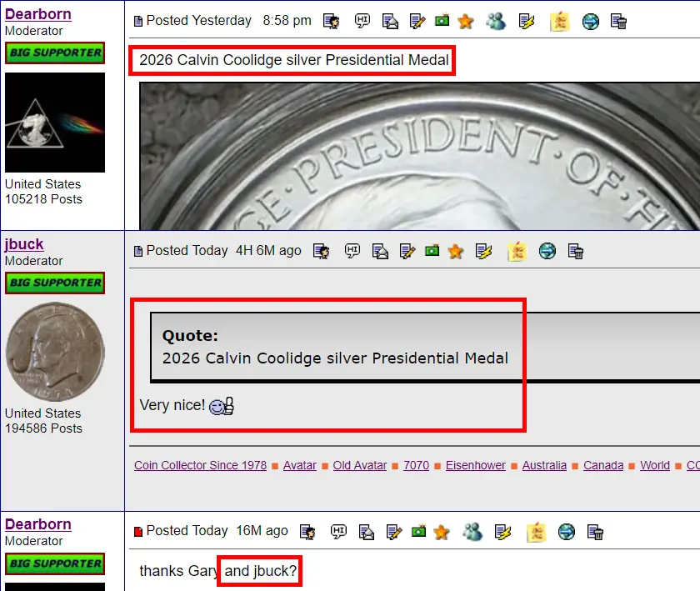Click yellow sticky note icon on 16M ago post

(536, 532)
